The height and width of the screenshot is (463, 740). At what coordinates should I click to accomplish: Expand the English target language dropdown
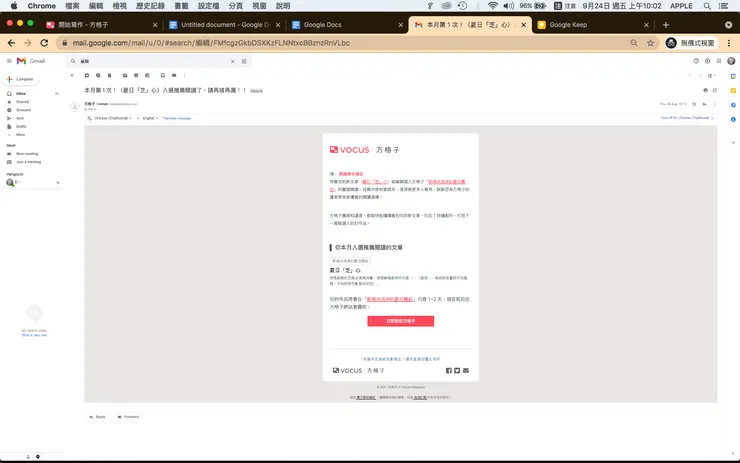click(x=151, y=118)
